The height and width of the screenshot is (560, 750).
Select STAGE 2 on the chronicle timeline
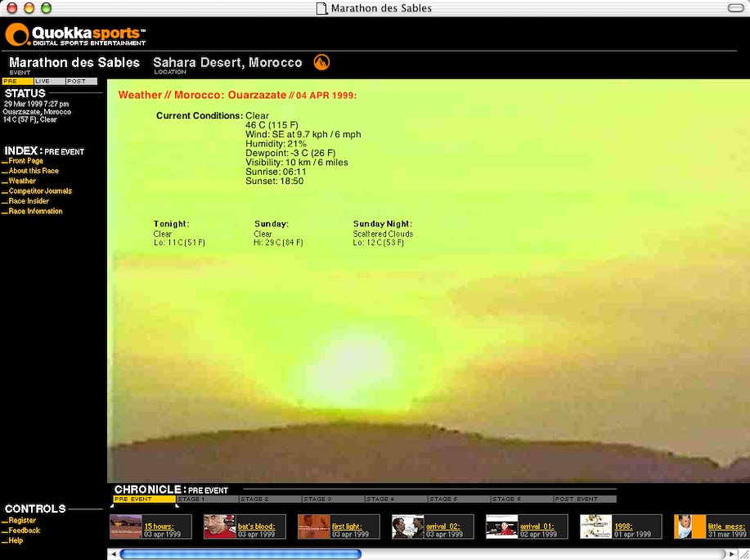pyautogui.click(x=271, y=500)
